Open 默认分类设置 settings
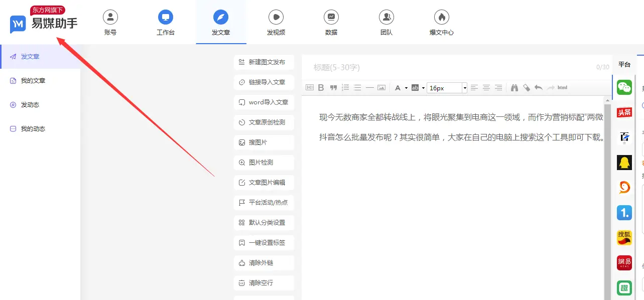This screenshot has width=644, height=300. coord(264,223)
